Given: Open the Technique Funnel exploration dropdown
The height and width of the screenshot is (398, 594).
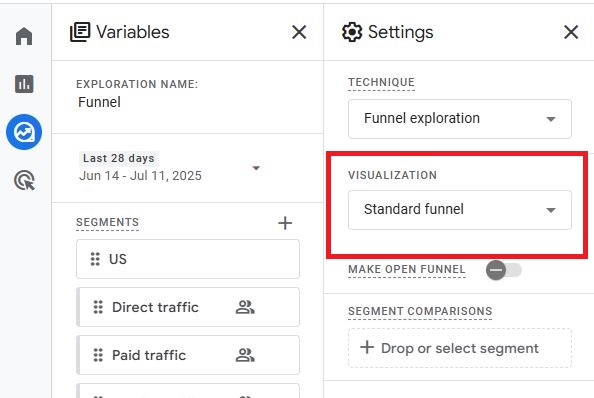Looking at the screenshot, I should (x=460, y=119).
